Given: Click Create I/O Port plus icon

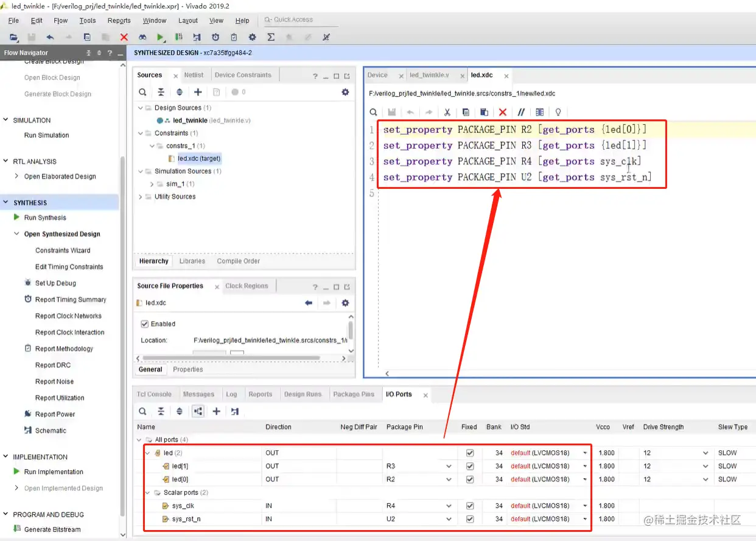Looking at the screenshot, I should tap(216, 411).
